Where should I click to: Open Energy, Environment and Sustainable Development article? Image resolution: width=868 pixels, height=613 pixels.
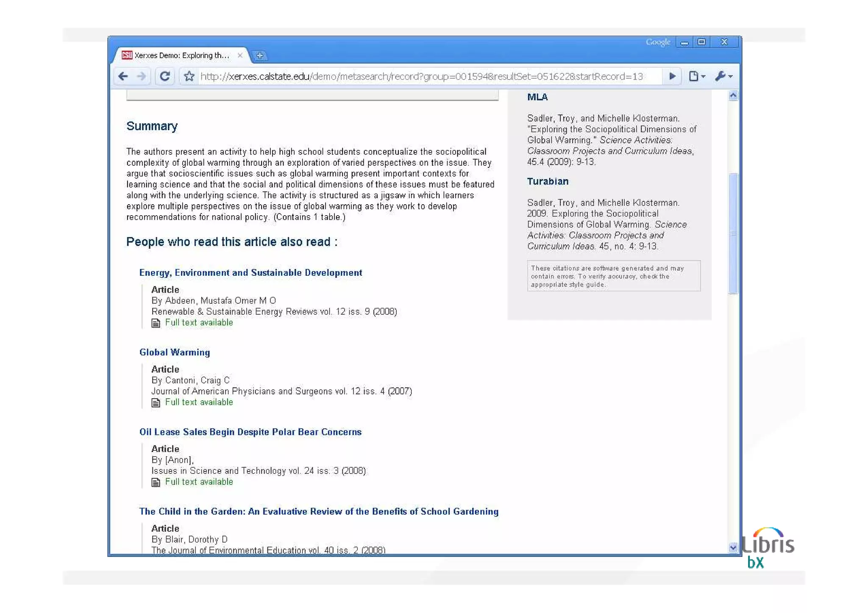click(x=250, y=273)
